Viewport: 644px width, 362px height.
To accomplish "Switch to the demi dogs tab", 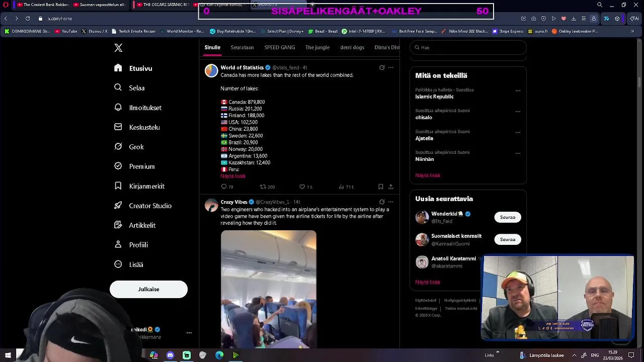I will coord(352,47).
